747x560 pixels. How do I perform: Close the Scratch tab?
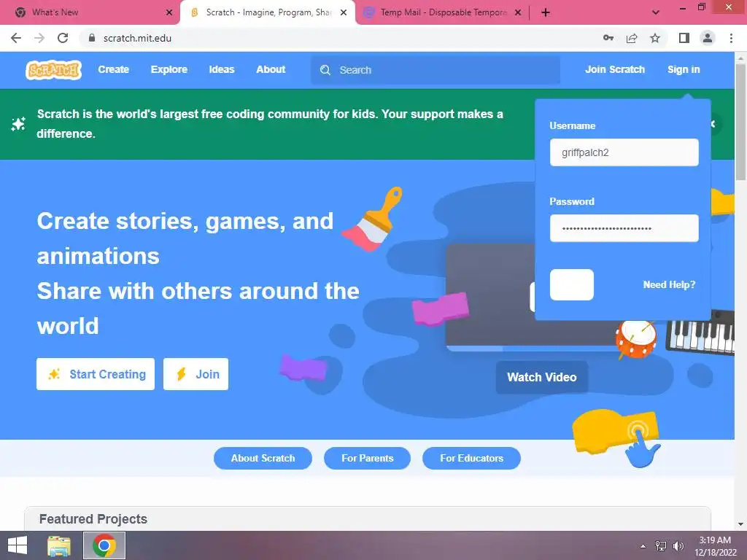click(344, 12)
